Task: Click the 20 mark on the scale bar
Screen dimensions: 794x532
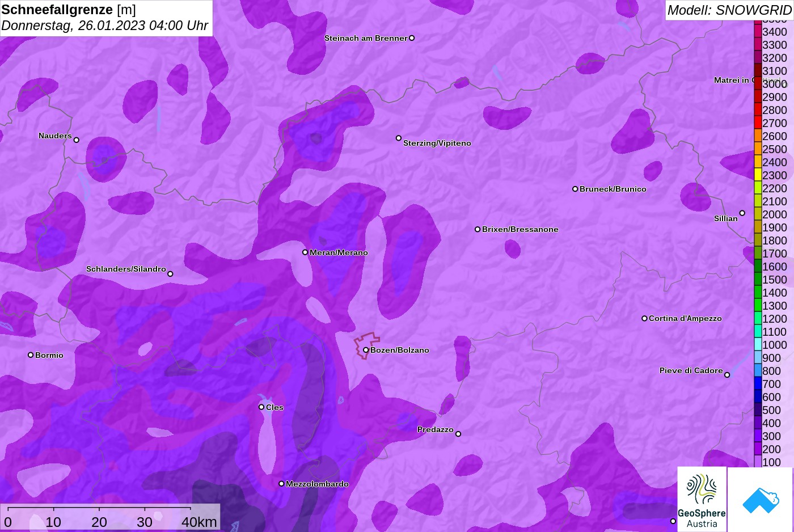Action: click(99, 522)
